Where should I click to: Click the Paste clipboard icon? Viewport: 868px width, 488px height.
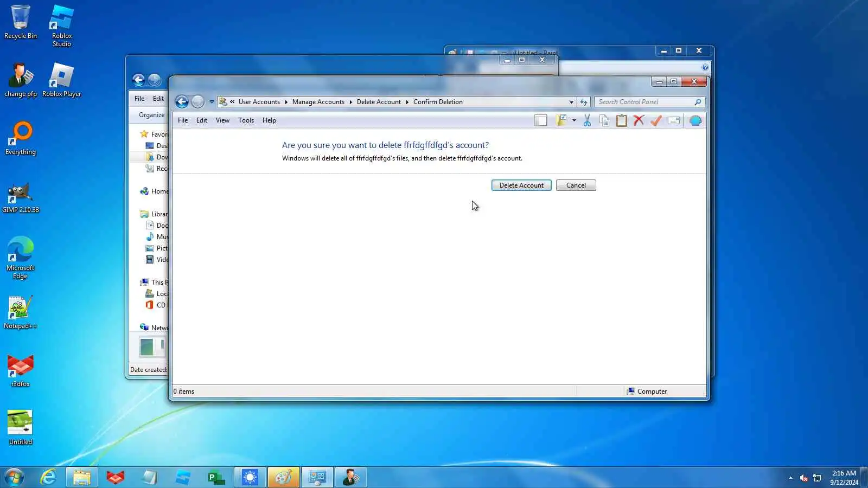click(x=622, y=120)
